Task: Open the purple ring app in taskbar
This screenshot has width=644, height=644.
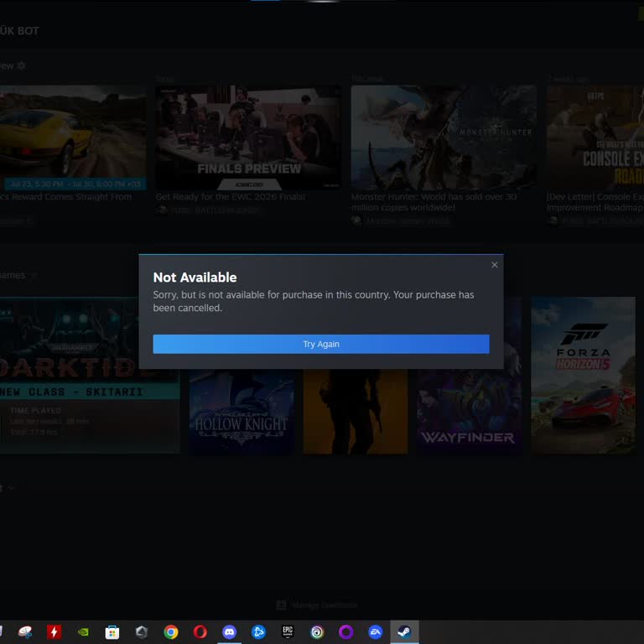Action: [345, 631]
